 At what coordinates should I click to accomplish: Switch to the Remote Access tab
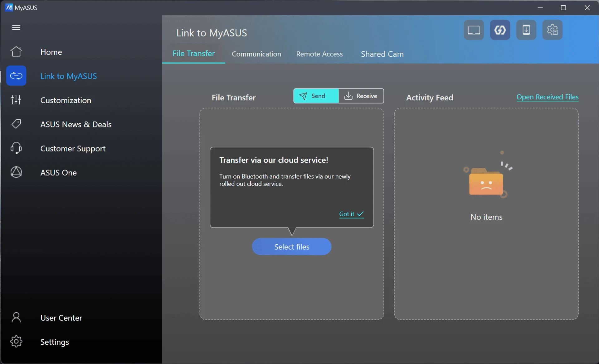point(319,54)
